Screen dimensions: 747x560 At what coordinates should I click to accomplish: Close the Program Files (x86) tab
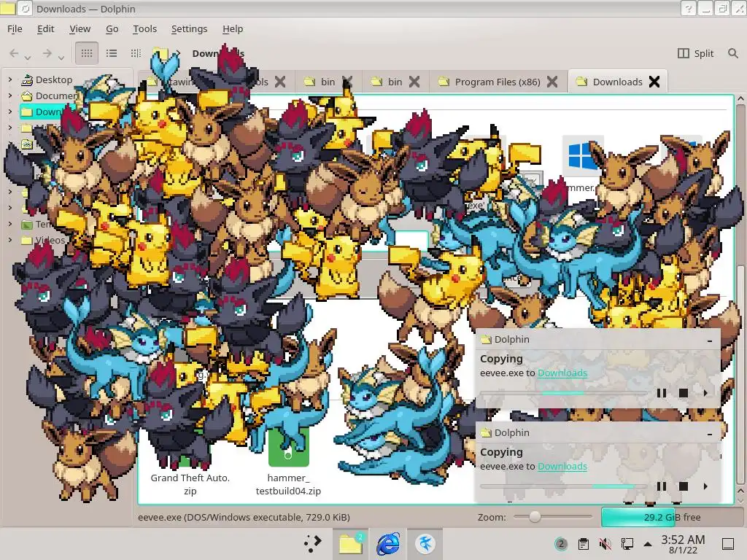pos(552,82)
